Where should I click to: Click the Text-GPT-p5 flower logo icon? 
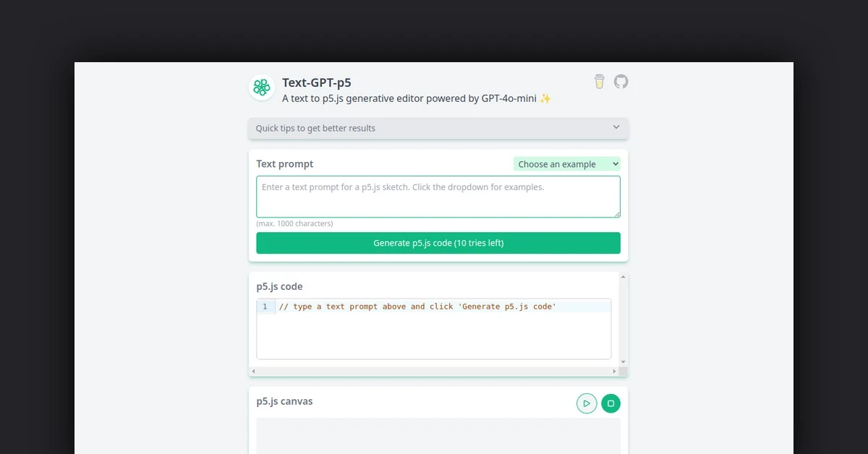click(x=261, y=87)
